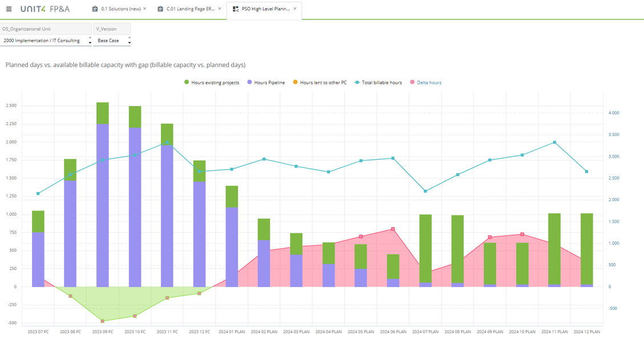Screen dimensions: 644x347
Task: Toggle Delta hours legend series
Action: click(426, 83)
